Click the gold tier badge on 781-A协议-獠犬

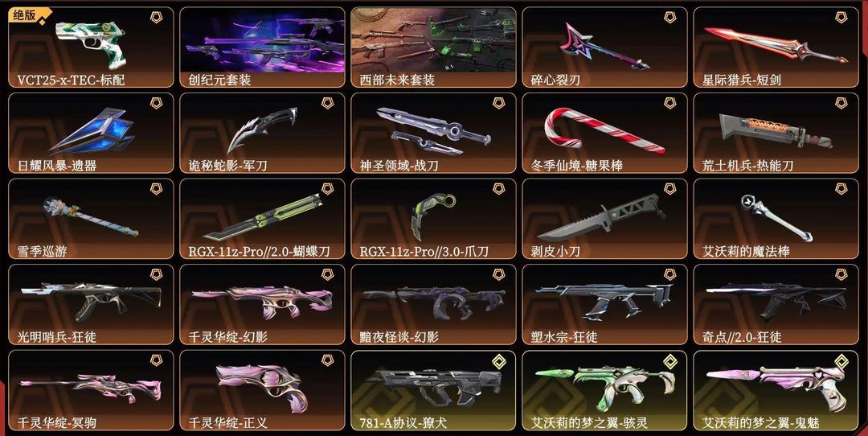click(499, 360)
